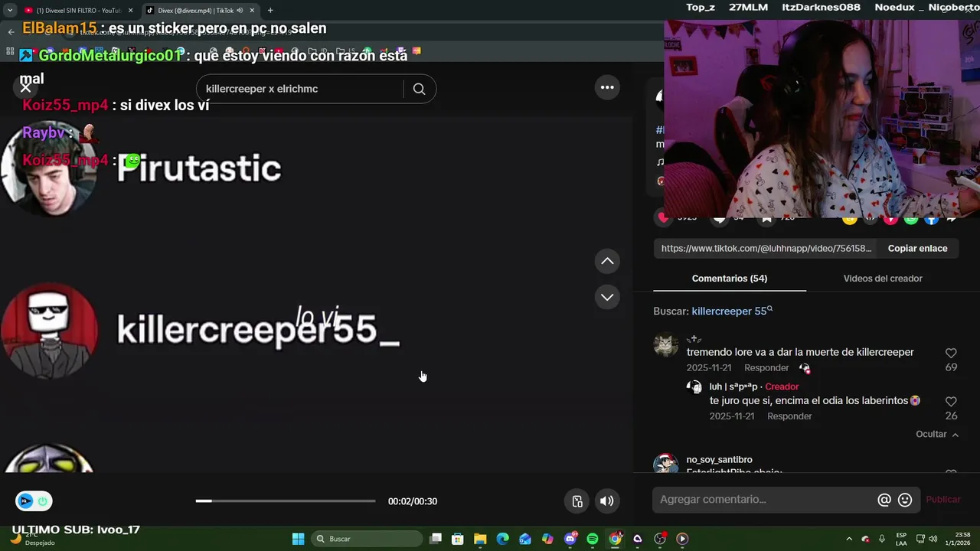Image resolution: width=980 pixels, height=551 pixels.
Task: Like the 'tremendo lore' comment
Action: coord(951,354)
